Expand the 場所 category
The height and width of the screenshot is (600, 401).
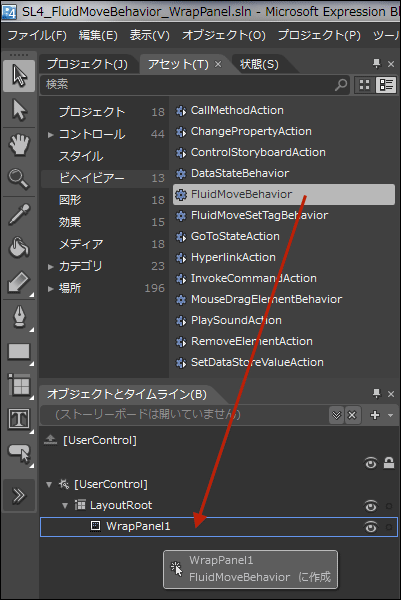tap(50, 289)
